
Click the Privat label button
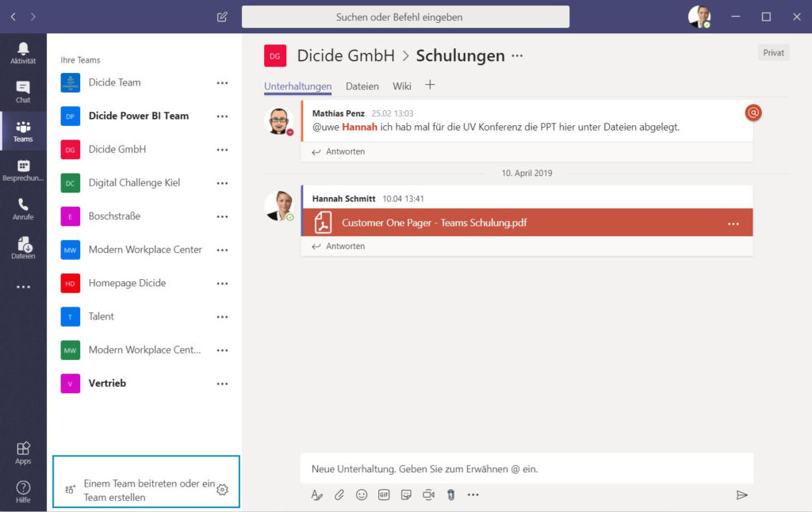pyautogui.click(x=773, y=53)
